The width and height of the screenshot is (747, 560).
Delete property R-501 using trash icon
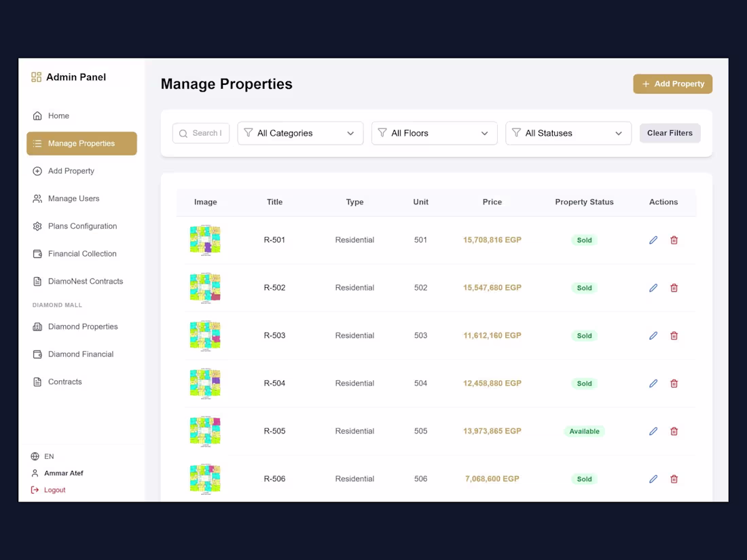(x=674, y=240)
